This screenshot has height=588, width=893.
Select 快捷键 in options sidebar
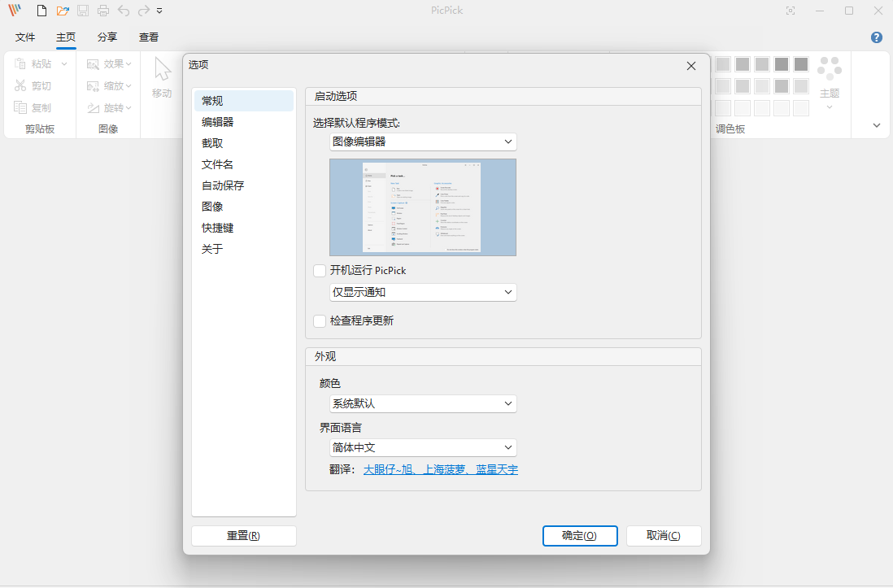click(244, 228)
